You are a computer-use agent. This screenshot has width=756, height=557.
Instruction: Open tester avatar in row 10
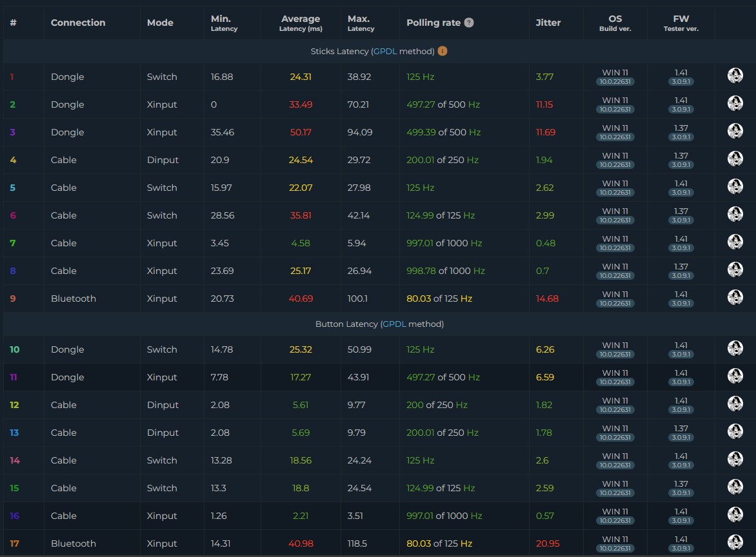735,348
